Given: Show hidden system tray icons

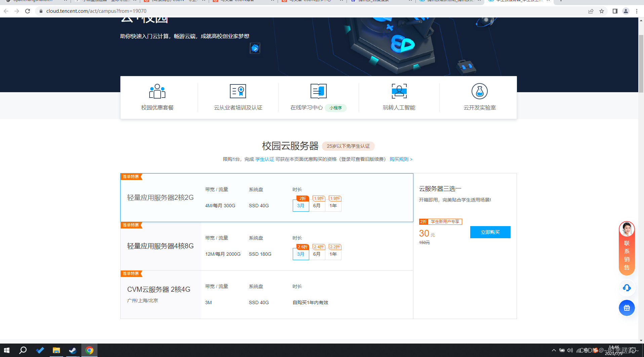Looking at the screenshot, I should (x=554, y=350).
